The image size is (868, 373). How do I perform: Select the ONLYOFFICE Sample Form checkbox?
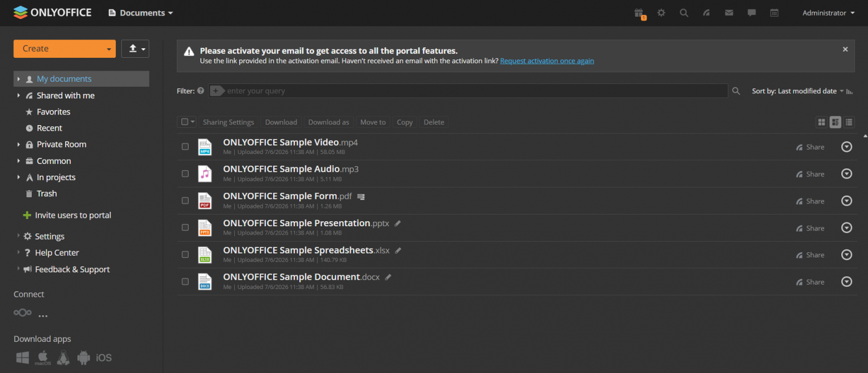tap(185, 201)
